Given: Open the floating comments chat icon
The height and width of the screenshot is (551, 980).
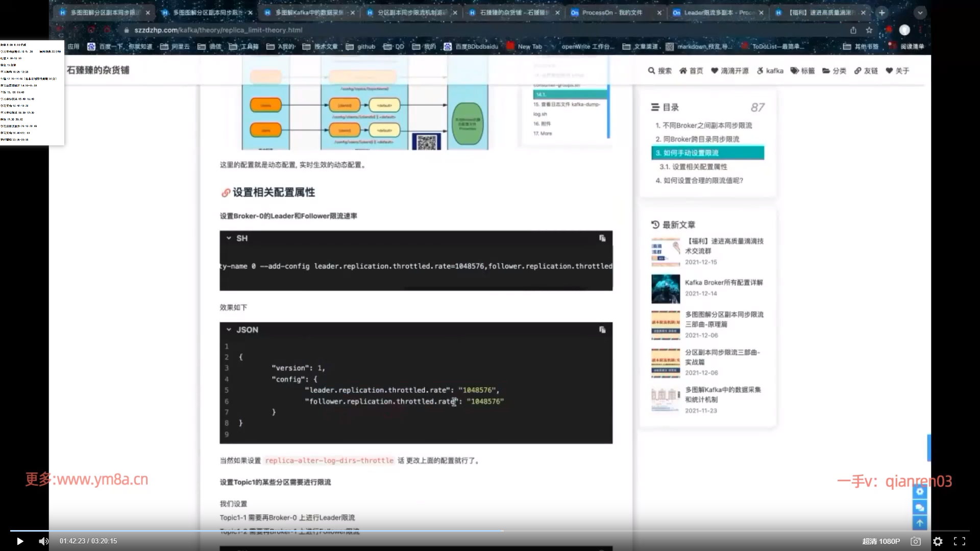Looking at the screenshot, I should (919, 508).
